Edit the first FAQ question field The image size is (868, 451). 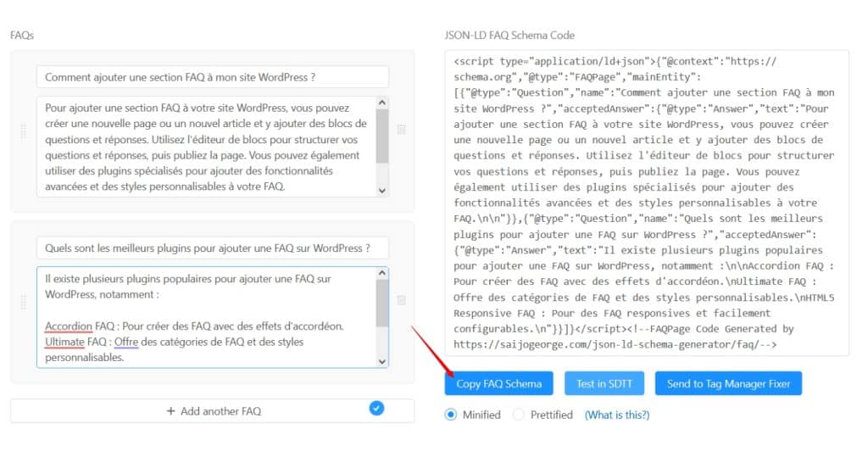tap(213, 77)
